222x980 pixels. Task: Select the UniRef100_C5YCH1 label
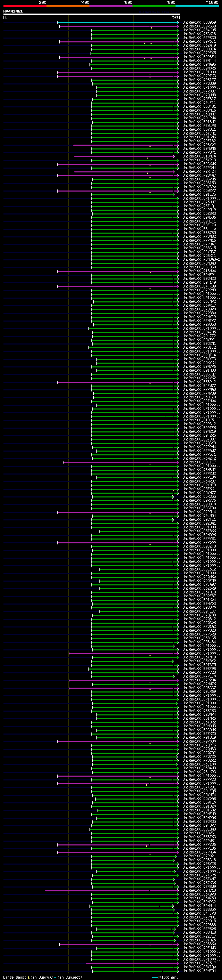pyautogui.click(x=199, y=133)
